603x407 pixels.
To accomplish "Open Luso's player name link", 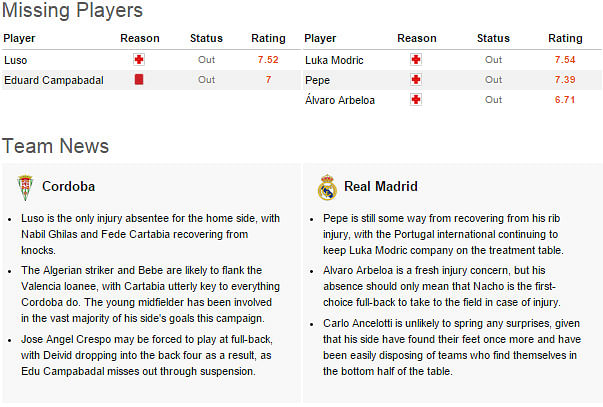I will 15,60.
